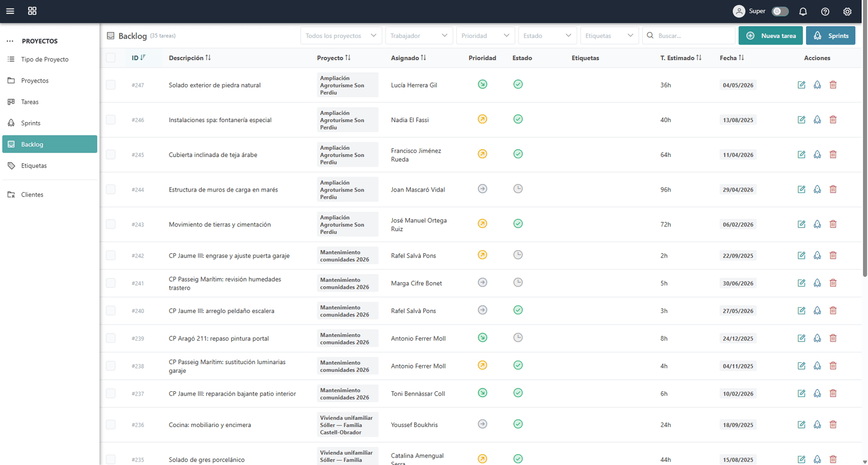
Task: Delete task #246 Instalaciones spa
Action: tap(833, 119)
